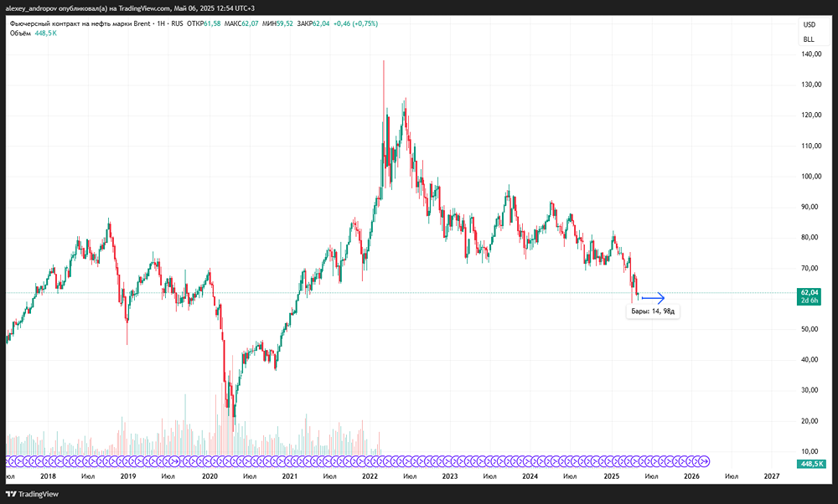This screenshot has height=504, width=838.
Task: Click the blue date-range arrow drawing
Action: coord(653,298)
